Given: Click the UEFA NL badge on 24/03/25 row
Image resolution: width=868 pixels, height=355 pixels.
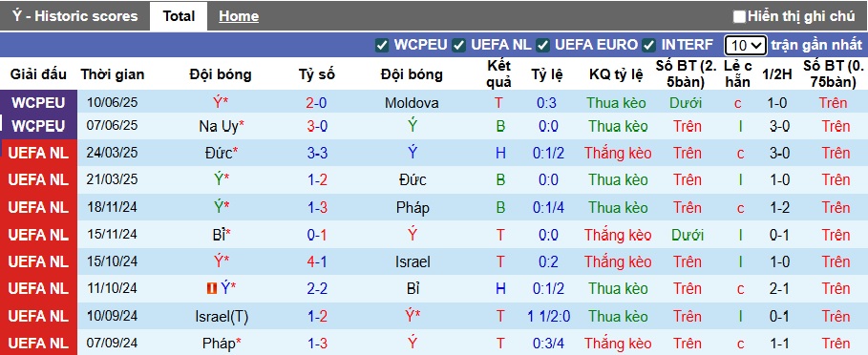Looking at the screenshot, I should pos(38,154).
